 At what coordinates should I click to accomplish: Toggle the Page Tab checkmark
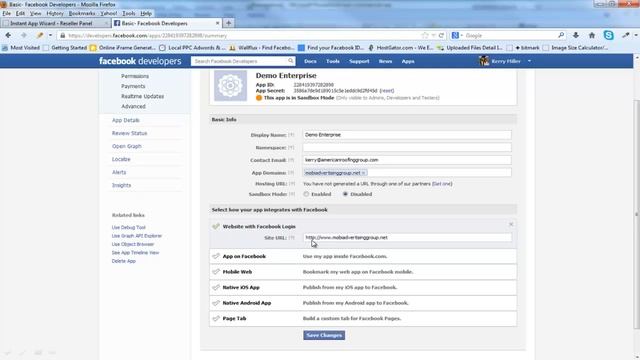tap(216, 318)
